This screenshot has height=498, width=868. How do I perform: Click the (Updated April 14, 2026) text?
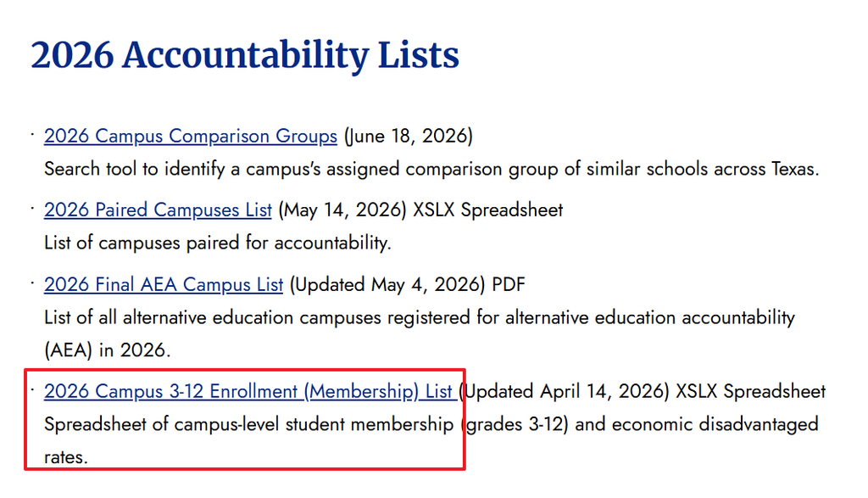(x=564, y=391)
